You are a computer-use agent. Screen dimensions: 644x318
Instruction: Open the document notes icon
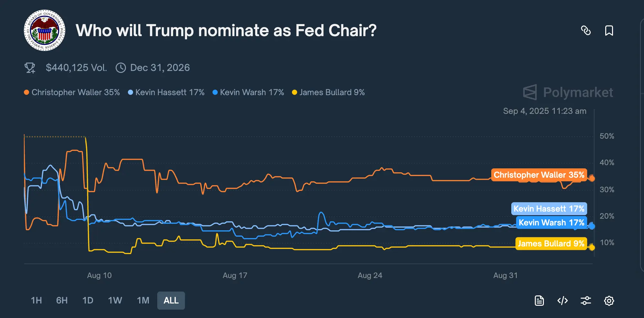pos(539,301)
